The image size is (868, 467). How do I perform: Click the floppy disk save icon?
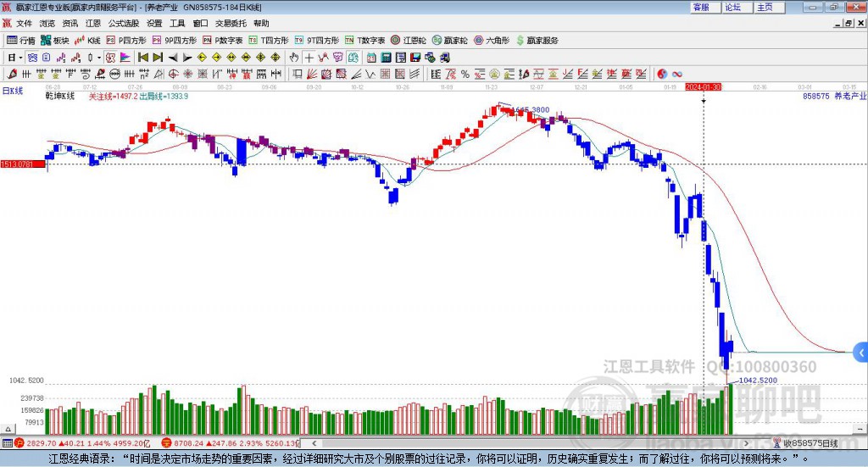(x=415, y=58)
